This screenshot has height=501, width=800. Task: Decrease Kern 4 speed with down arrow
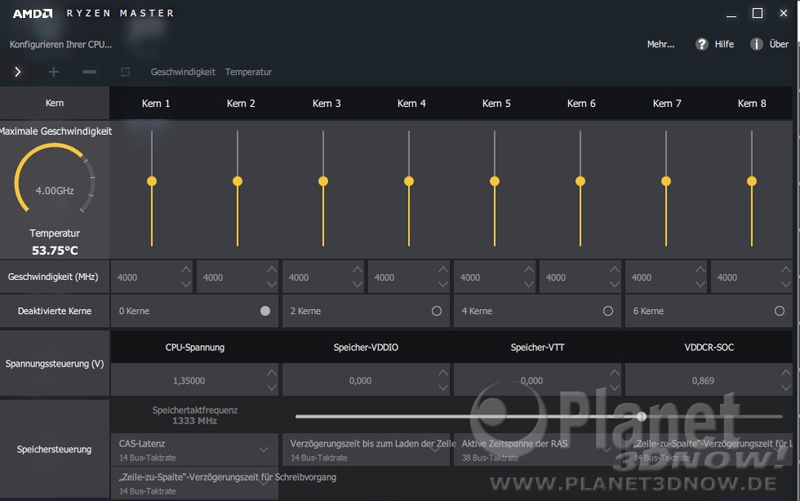pos(443,285)
